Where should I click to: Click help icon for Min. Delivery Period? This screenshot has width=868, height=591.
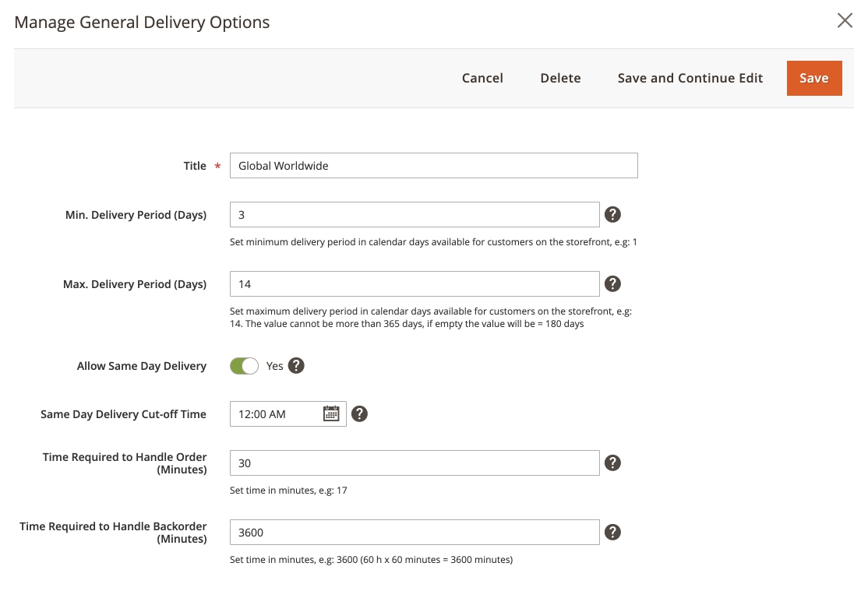[613, 215]
